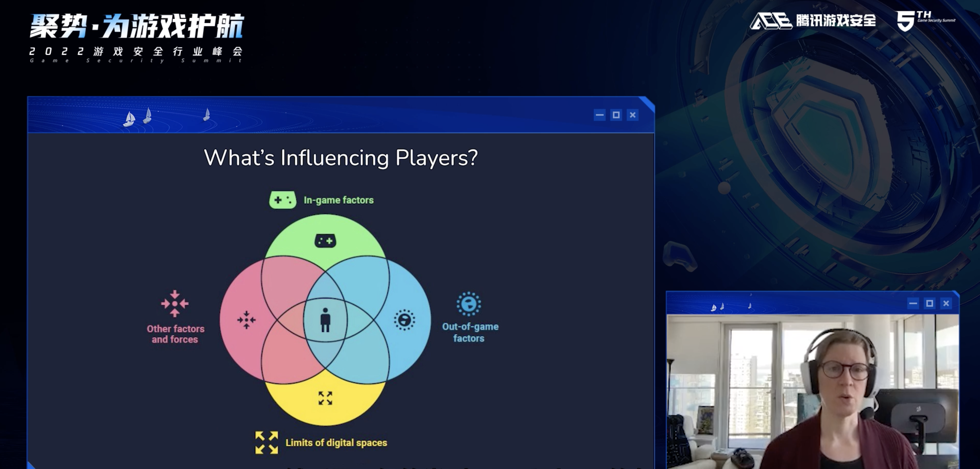
Task: Click the person icon at Venn diagram center
Action: [x=325, y=320]
